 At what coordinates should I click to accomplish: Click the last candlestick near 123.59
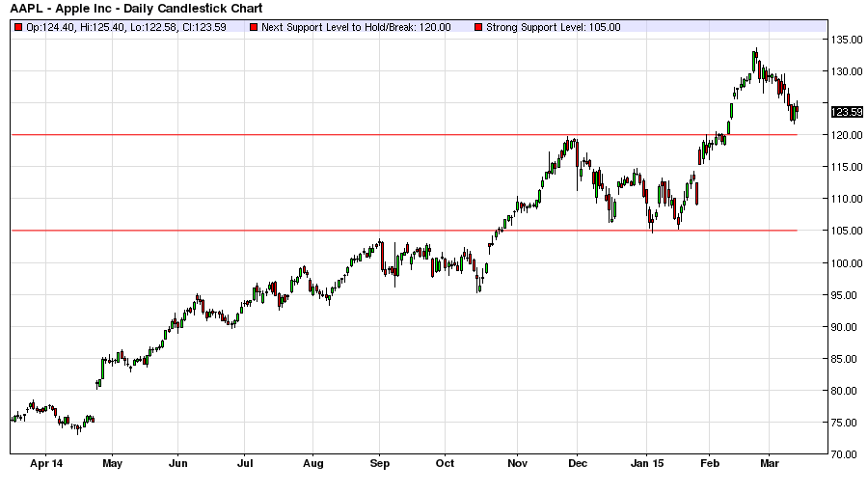(x=797, y=110)
